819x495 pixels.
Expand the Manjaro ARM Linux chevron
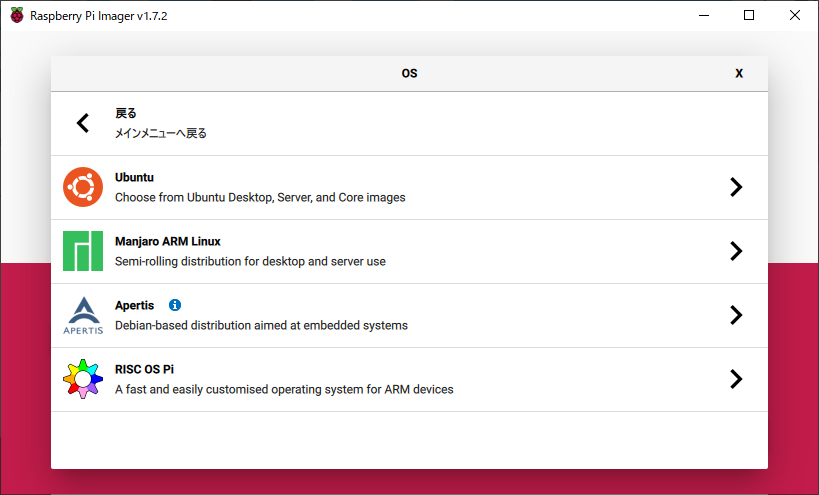[x=736, y=251]
